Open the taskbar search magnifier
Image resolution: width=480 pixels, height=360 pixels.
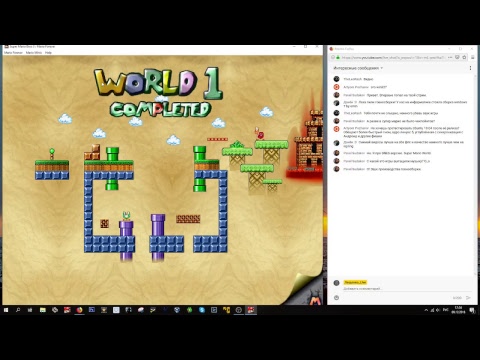click(18, 310)
